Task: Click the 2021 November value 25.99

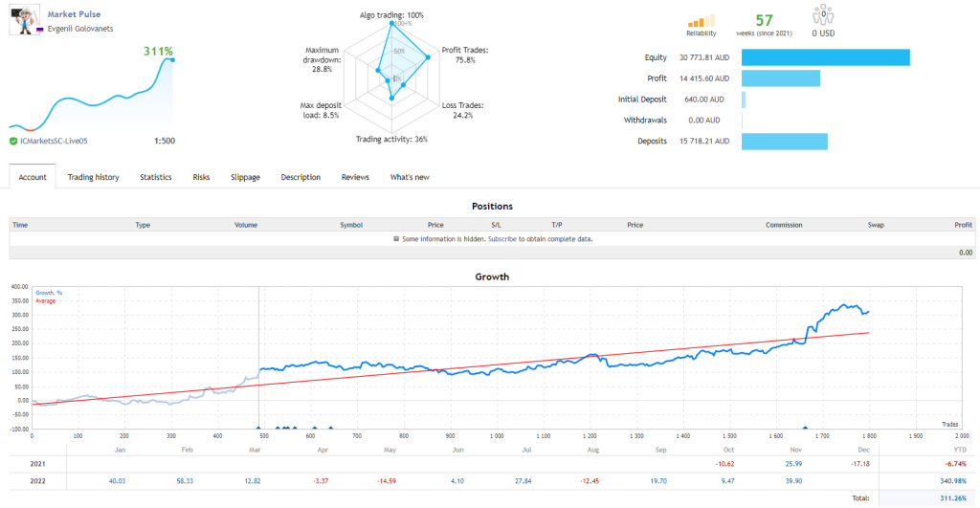Action: point(793,464)
